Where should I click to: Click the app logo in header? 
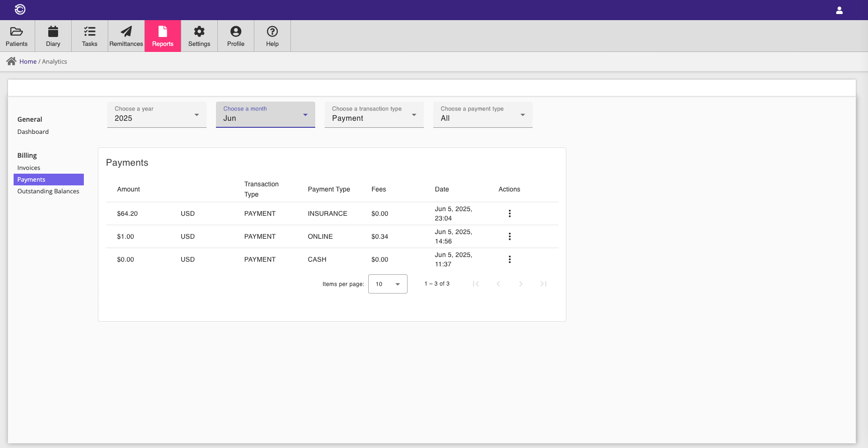click(x=20, y=9)
